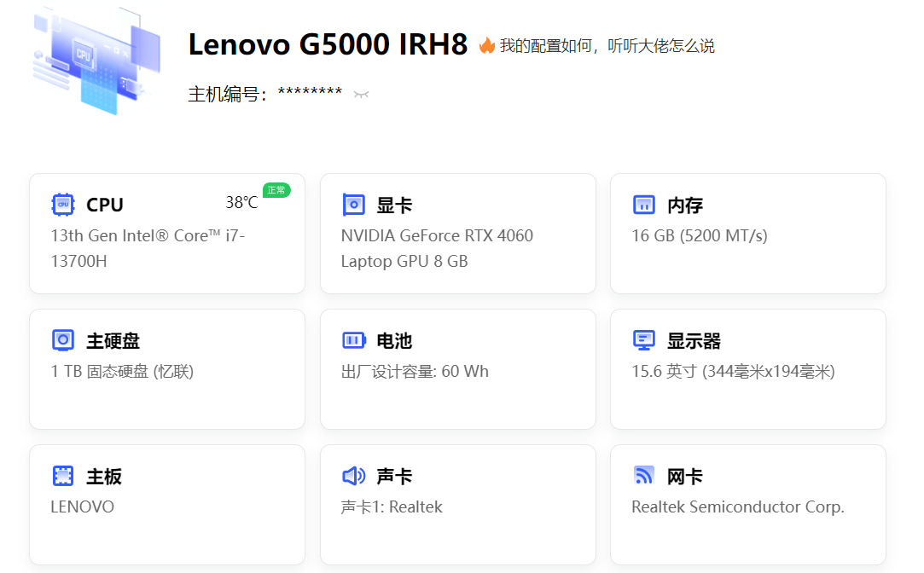Viewport: 924px width, 573px height.
Task: Click the CPU chip icon
Action: pyautogui.click(x=62, y=204)
